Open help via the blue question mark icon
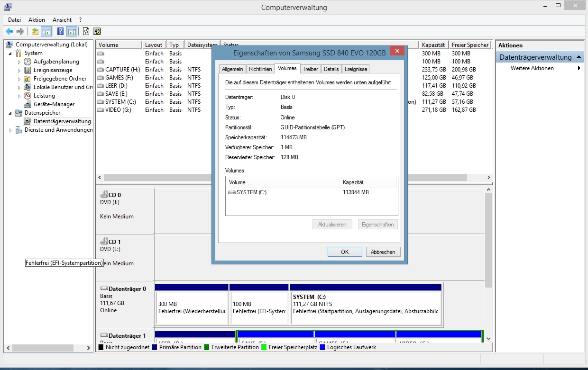Image resolution: width=588 pixels, height=370 pixels. click(60, 32)
